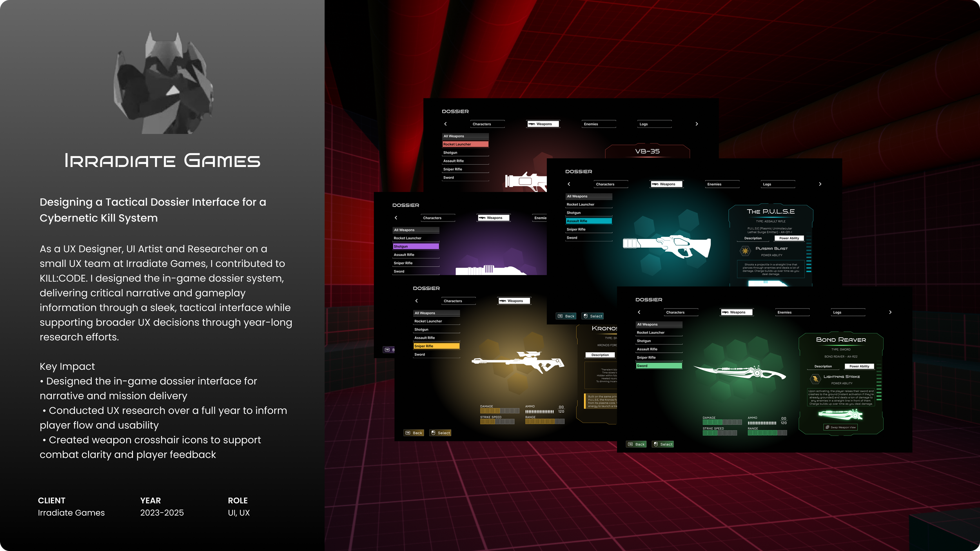Toggle Description tab in Bond Reaver panel
The width and height of the screenshot is (980, 551).
coord(823,366)
